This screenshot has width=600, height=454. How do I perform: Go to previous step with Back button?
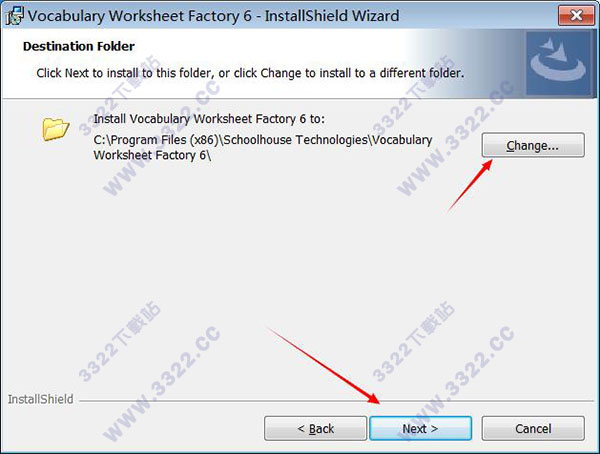(x=315, y=428)
